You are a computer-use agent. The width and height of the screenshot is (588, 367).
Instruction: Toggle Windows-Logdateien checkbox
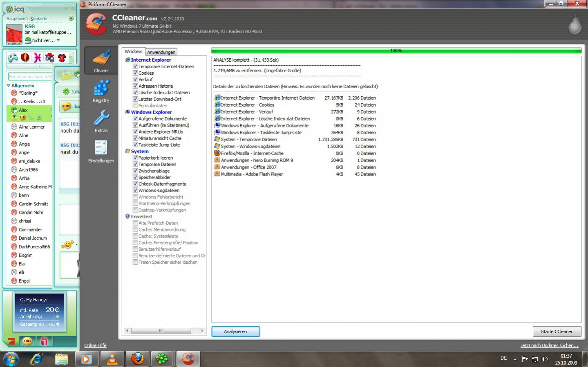(x=135, y=190)
